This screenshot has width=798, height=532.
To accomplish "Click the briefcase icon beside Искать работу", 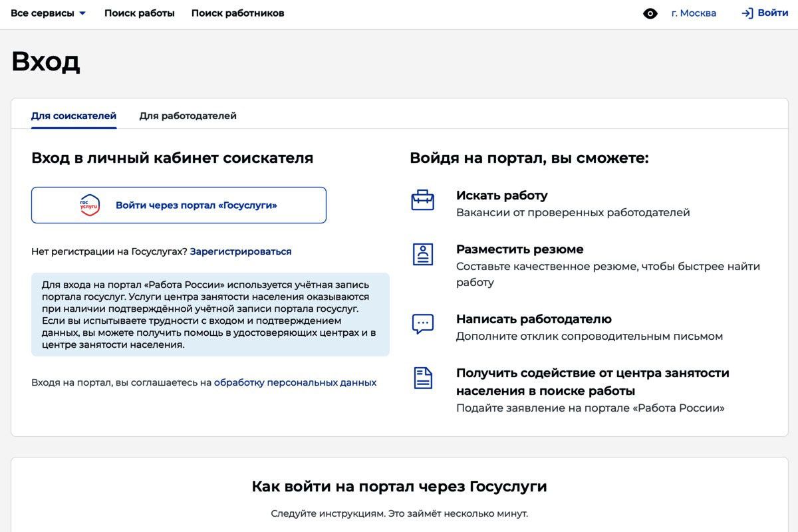I will (422, 200).
